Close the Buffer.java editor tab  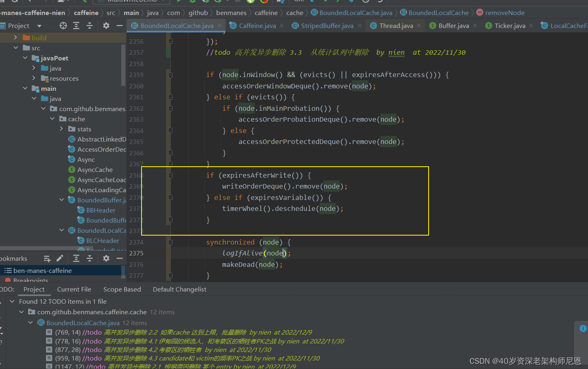[475, 26]
